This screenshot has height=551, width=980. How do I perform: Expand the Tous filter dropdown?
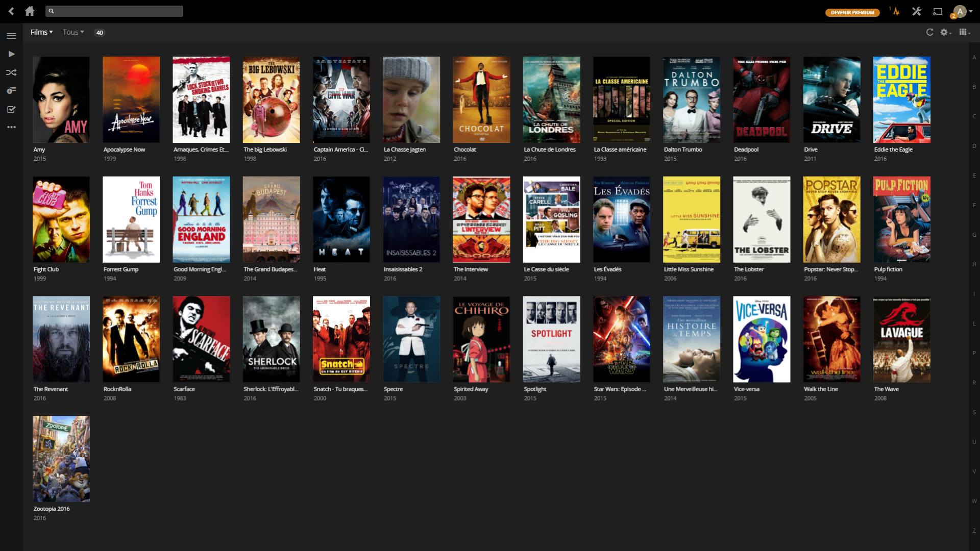pyautogui.click(x=73, y=32)
